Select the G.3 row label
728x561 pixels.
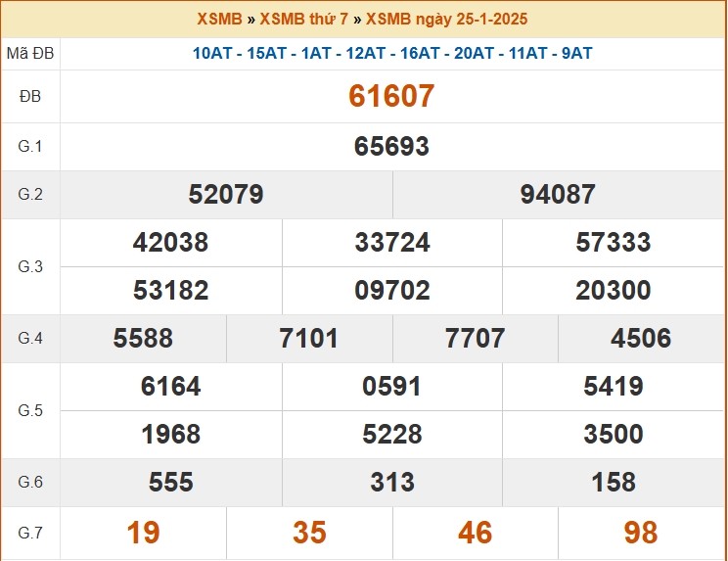tap(30, 266)
